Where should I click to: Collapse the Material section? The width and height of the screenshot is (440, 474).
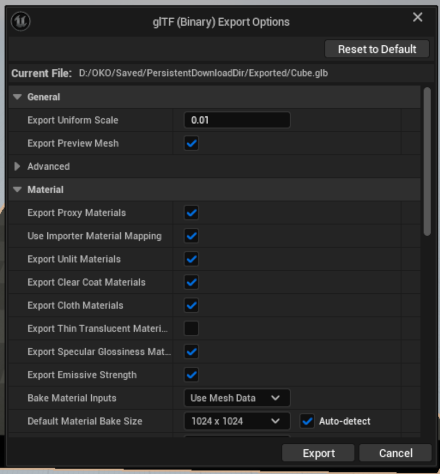pos(17,189)
